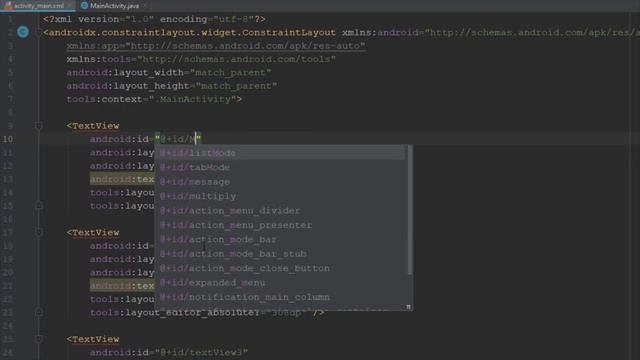Click the xmlns:tools attribute line
Image resolution: width=640 pixels, height=360 pixels.
click(201, 59)
